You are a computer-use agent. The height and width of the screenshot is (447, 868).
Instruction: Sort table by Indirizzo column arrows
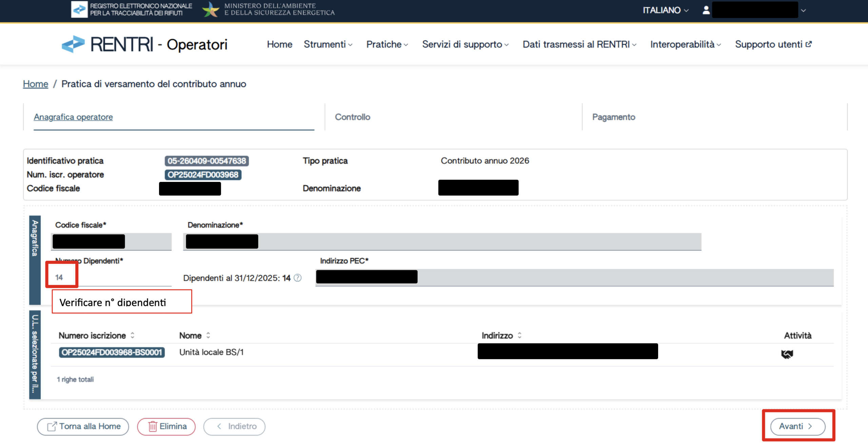pos(519,335)
